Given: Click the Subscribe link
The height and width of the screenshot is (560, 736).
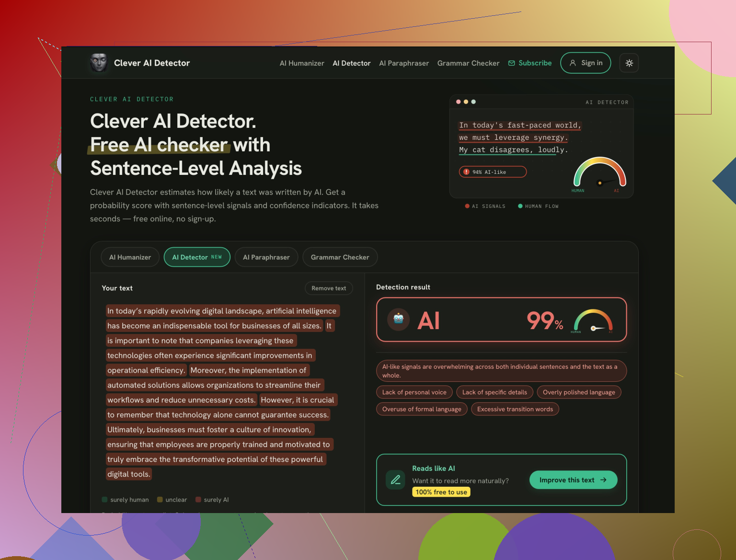Looking at the screenshot, I should click(x=530, y=63).
